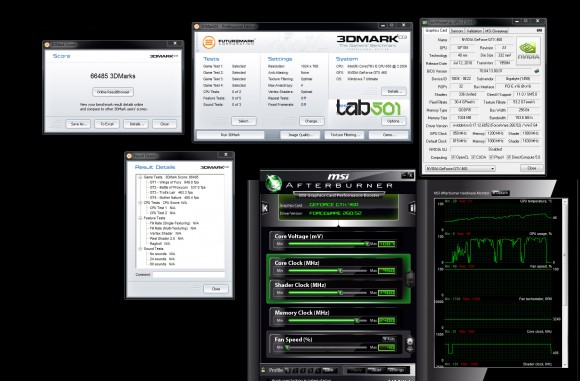Collapse the Feature Tests tree node

pyautogui.click(x=140, y=218)
